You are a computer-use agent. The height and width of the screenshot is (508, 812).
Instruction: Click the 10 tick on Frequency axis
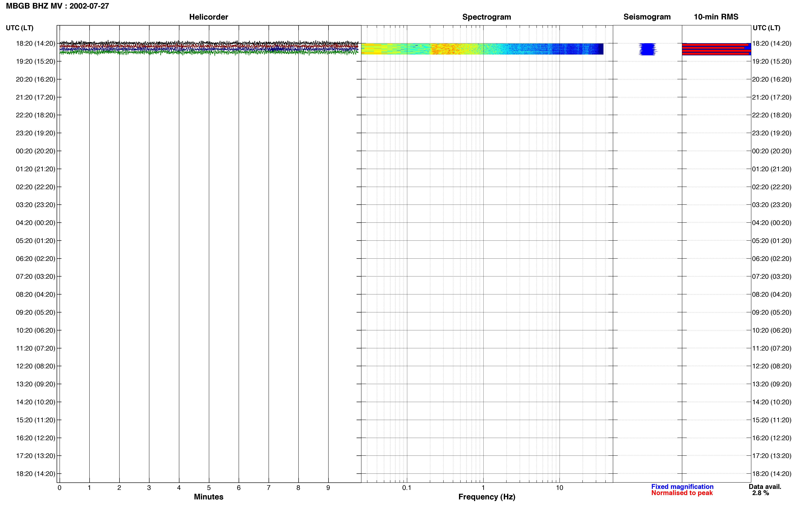coord(559,487)
